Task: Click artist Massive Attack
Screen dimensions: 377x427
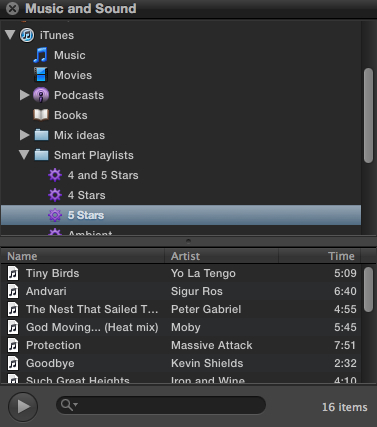Action: point(212,345)
